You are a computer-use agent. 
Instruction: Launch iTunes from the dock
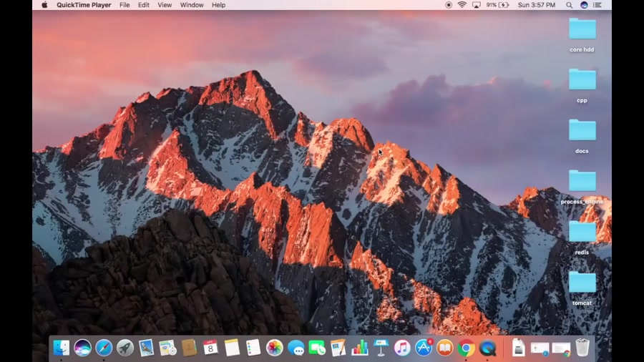pos(402,348)
